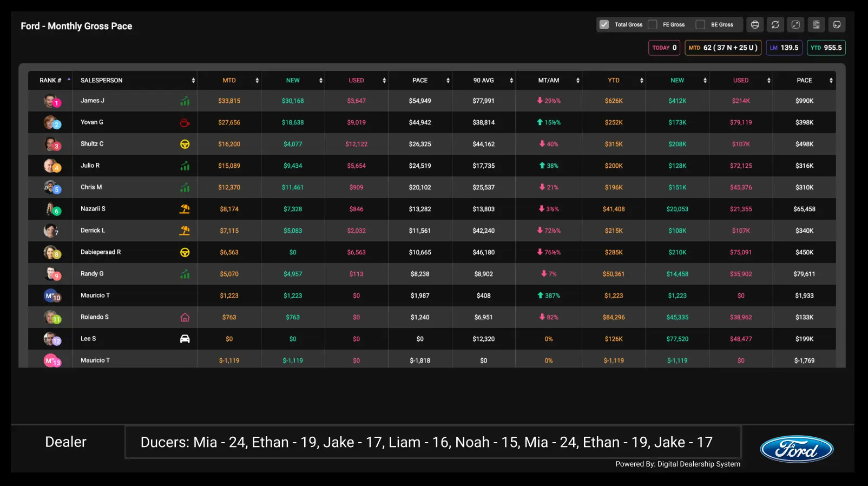Click James J's MTD value $33,815
The image size is (868, 486).
229,101
